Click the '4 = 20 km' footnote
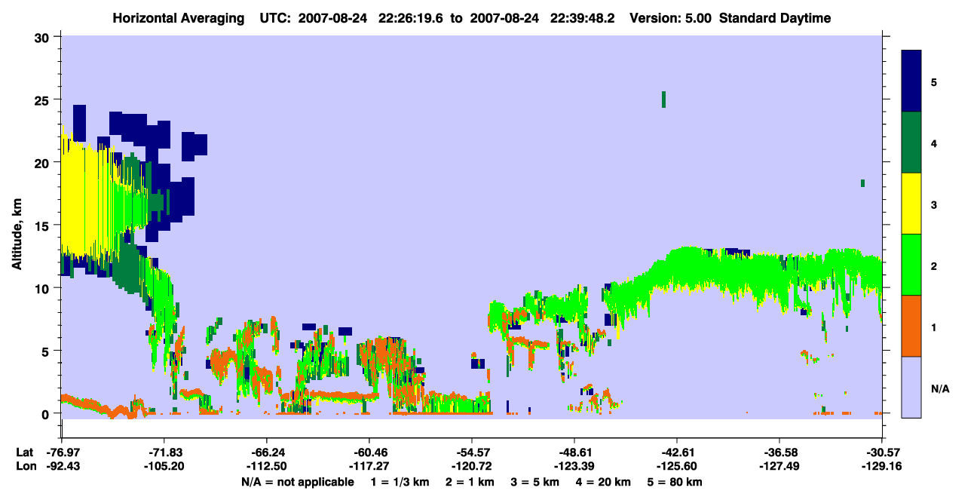This screenshot has width=980, height=503. point(605,482)
